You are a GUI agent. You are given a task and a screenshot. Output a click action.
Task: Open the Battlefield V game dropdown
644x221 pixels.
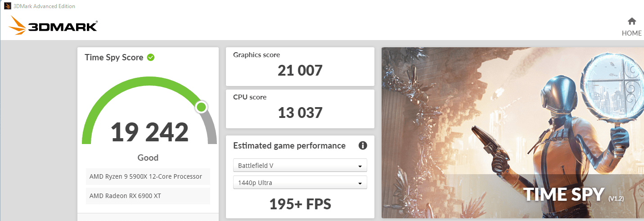[x=300, y=166]
